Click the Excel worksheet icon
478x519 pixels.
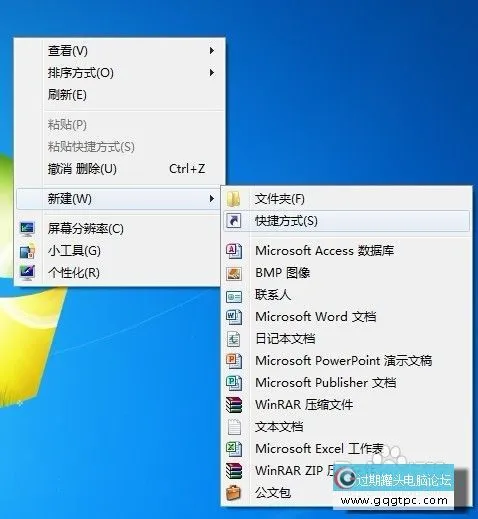(234, 449)
